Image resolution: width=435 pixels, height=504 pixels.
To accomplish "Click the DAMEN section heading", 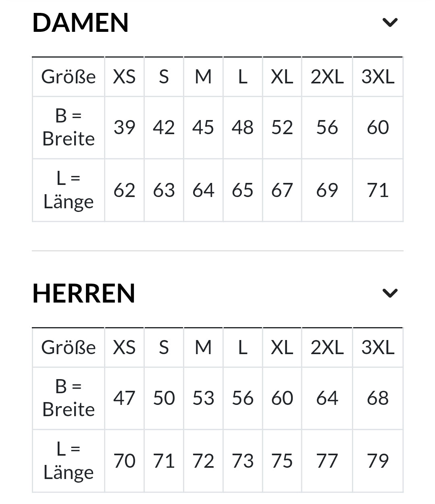I will pos(81,23).
